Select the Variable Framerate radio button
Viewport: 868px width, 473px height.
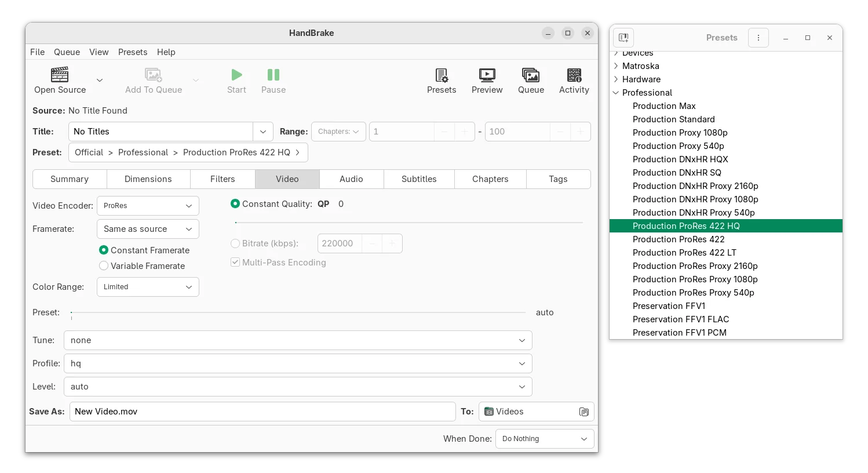pyautogui.click(x=104, y=266)
